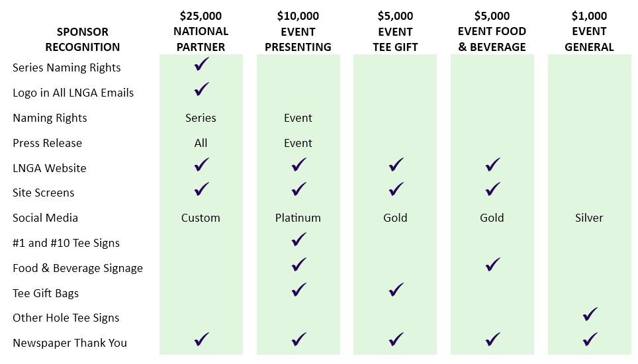Click the Series Naming Rights checkmark under National Partner
Viewport: 638px width, 364px height.
(201, 64)
